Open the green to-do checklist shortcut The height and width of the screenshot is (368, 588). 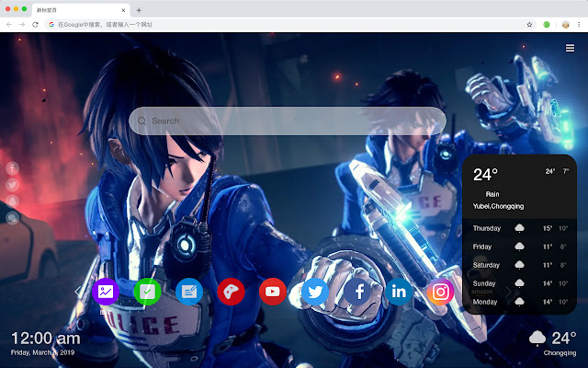147,292
